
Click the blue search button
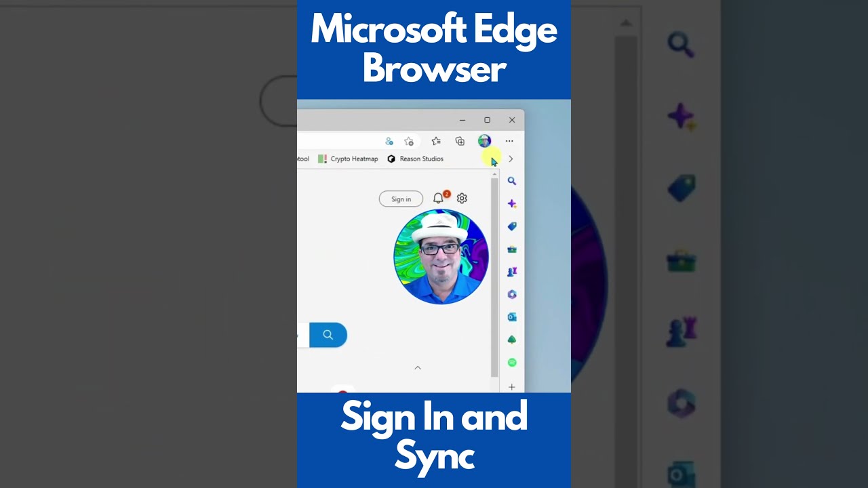click(328, 335)
